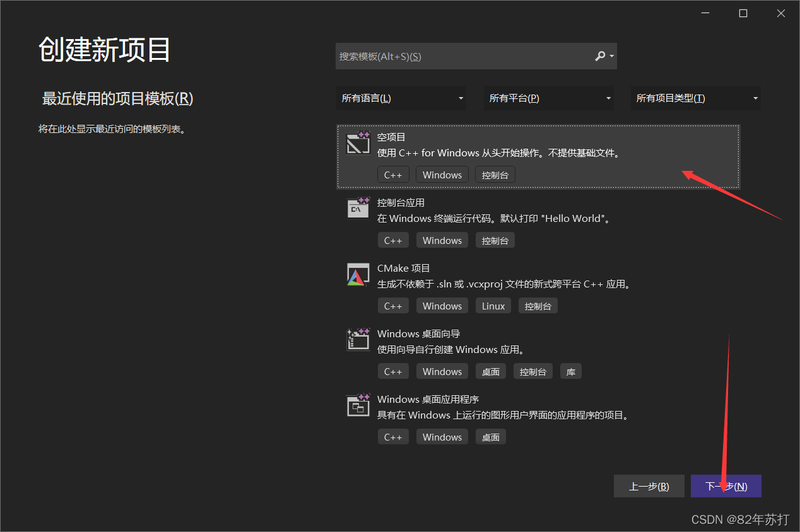Click the 桌面 tag under Windows 桌面应用程序
This screenshot has width=800, height=532.
pyautogui.click(x=491, y=437)
